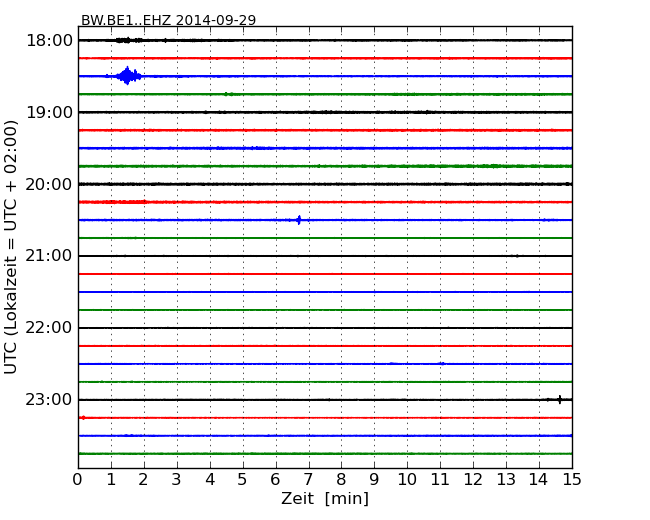The height and width of the screenshot is (520, 650).
Task: Click the red dot at the start of the 23:15 trace
Action: coord(83,418)
